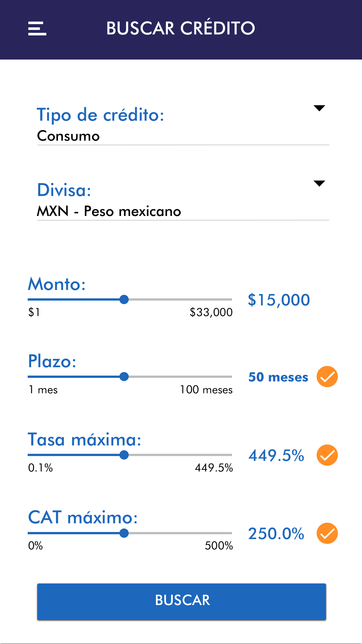Click the $15,000 amount value
The height and width of the screenshot is (644, 362).
click(279, 300)
